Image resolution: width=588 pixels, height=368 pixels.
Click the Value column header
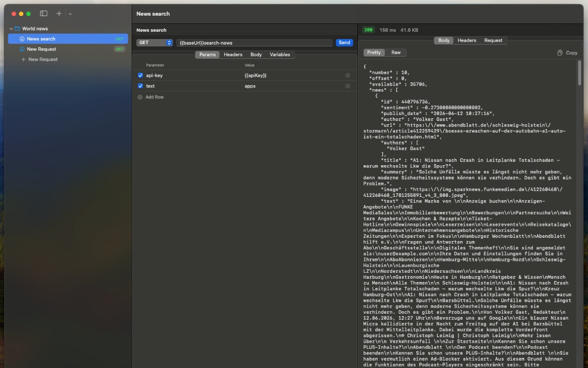[x=249, y=65]
